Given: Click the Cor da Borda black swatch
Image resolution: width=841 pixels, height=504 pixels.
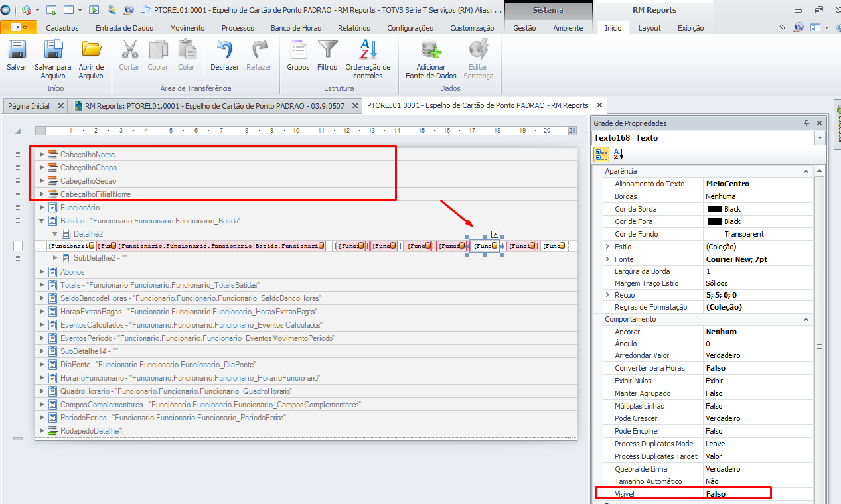Looking at the screenshot, I should (x=714, y=209).
